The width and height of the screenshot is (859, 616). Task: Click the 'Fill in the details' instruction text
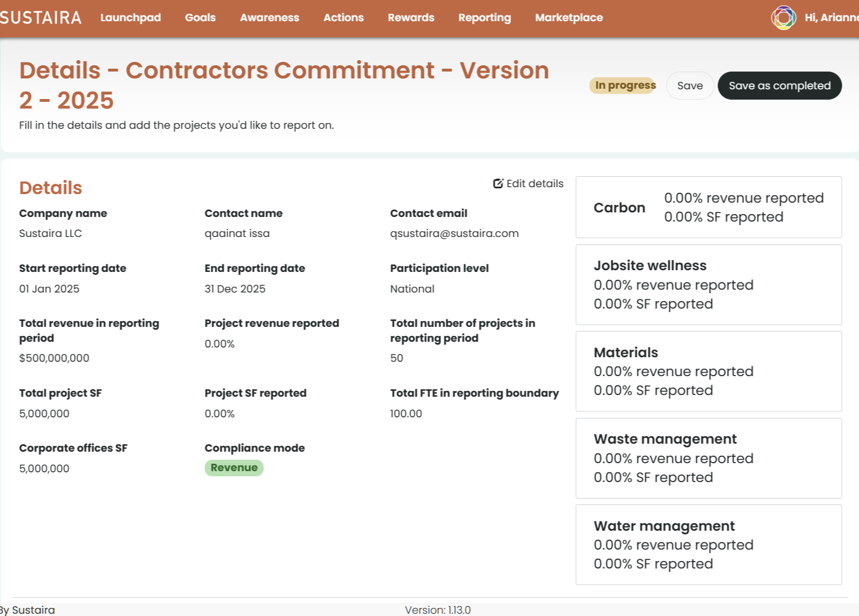pyautogui.click(x=176, y=125)
